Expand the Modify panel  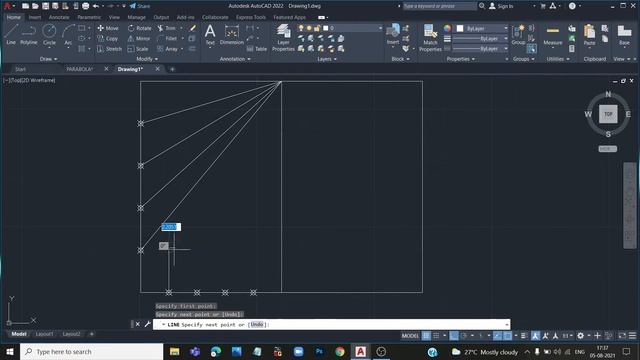point(147,59)
